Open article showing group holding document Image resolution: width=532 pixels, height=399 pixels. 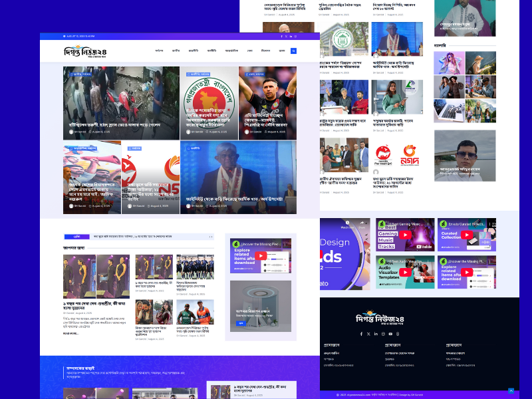(x=344, y=155)
